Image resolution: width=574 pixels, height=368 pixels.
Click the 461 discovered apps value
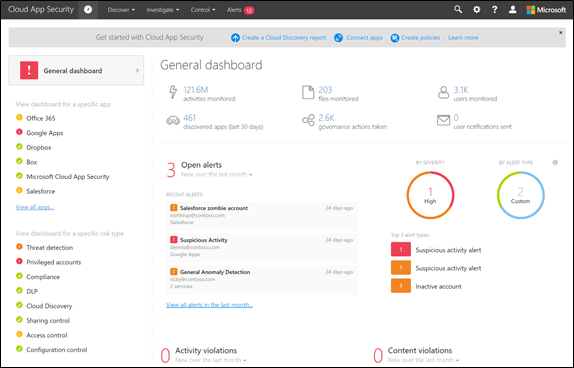click(x=190, y=118)
